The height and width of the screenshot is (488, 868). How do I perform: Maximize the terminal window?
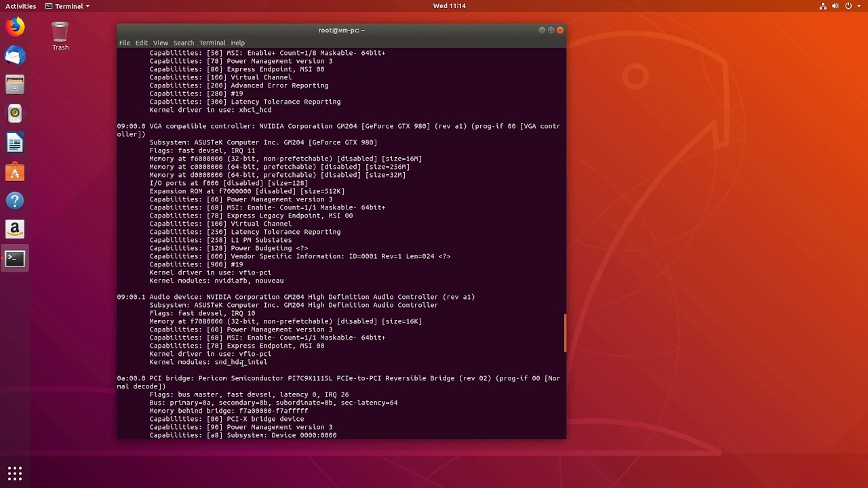point(551,30)
